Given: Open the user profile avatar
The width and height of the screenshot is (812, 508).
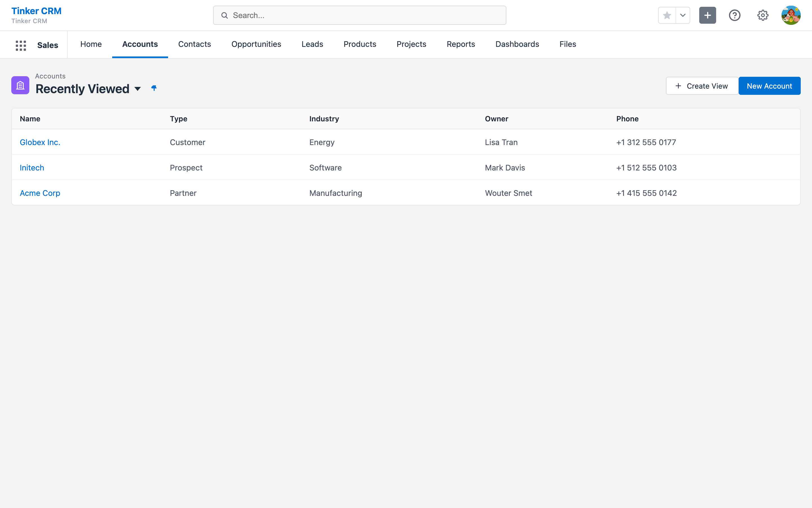Looking at the screenshot, I should point(791,16).
